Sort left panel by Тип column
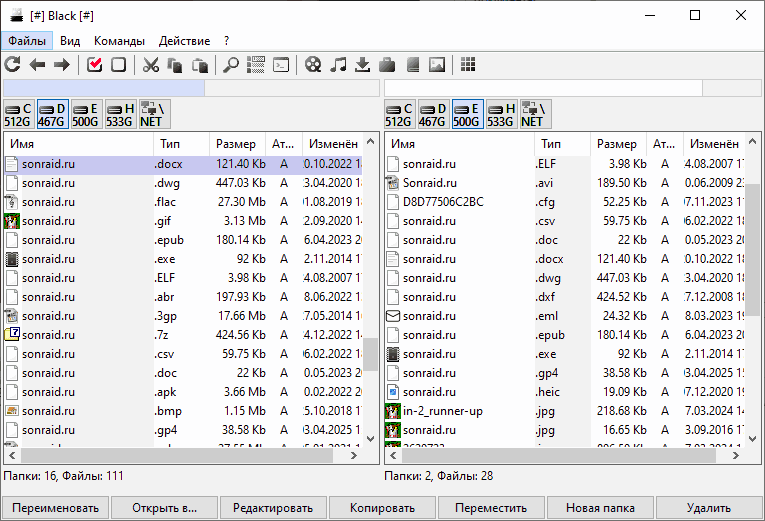The image size is (765, 521). coord(181,144)
